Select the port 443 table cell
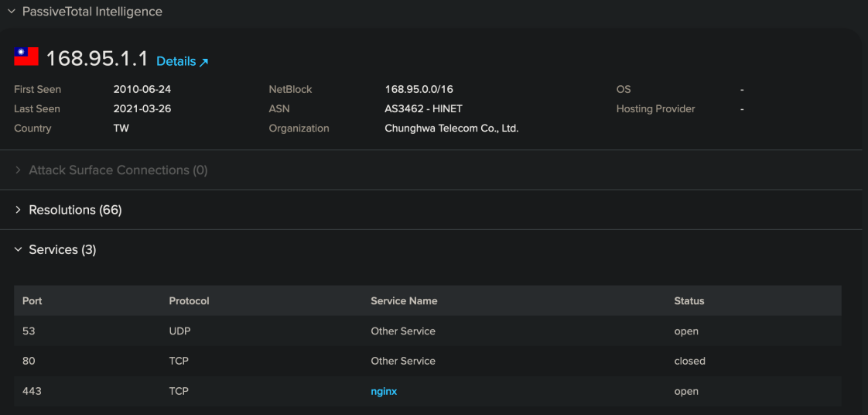The width and height of the screenshot is (868, 415). coord(32,391)
